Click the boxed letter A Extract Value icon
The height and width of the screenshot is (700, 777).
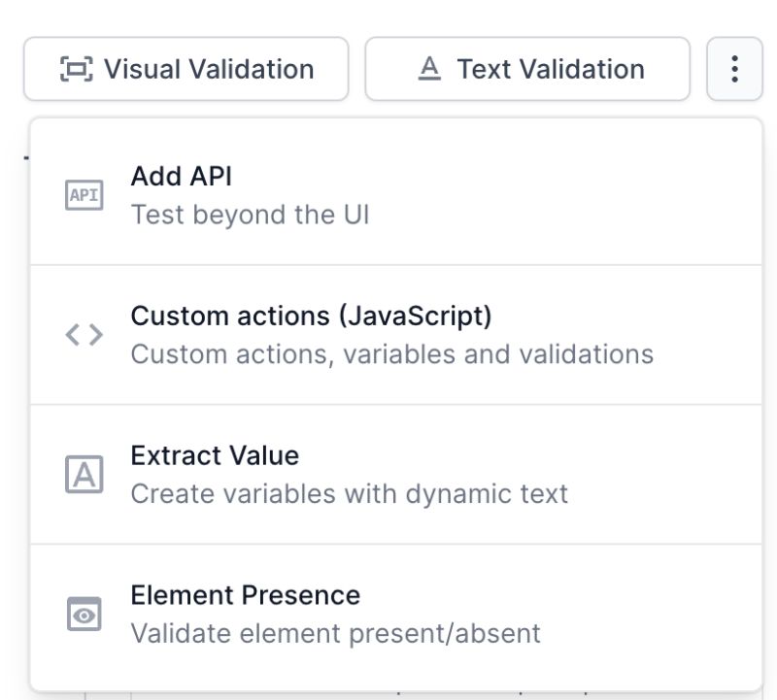pyautogui.click(x=84, y=475)
